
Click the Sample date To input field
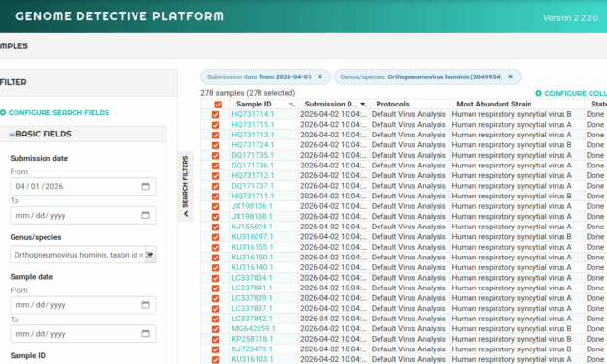(x=83, y=334)
